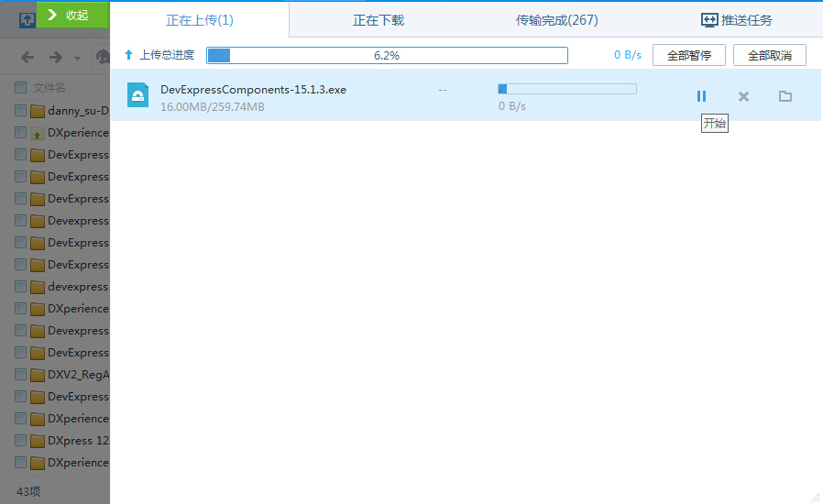Click the 全部取消 button

pyautogui.click(x=770, y=55)
